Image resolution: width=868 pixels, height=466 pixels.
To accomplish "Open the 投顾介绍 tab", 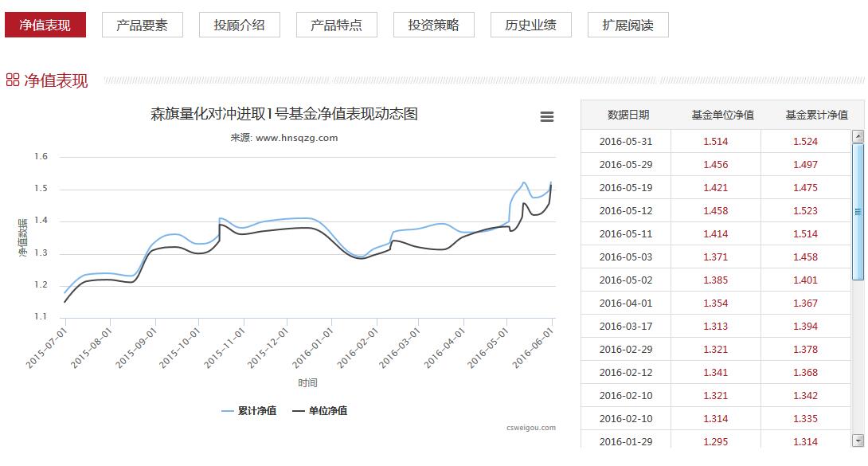I will point(239,25).
